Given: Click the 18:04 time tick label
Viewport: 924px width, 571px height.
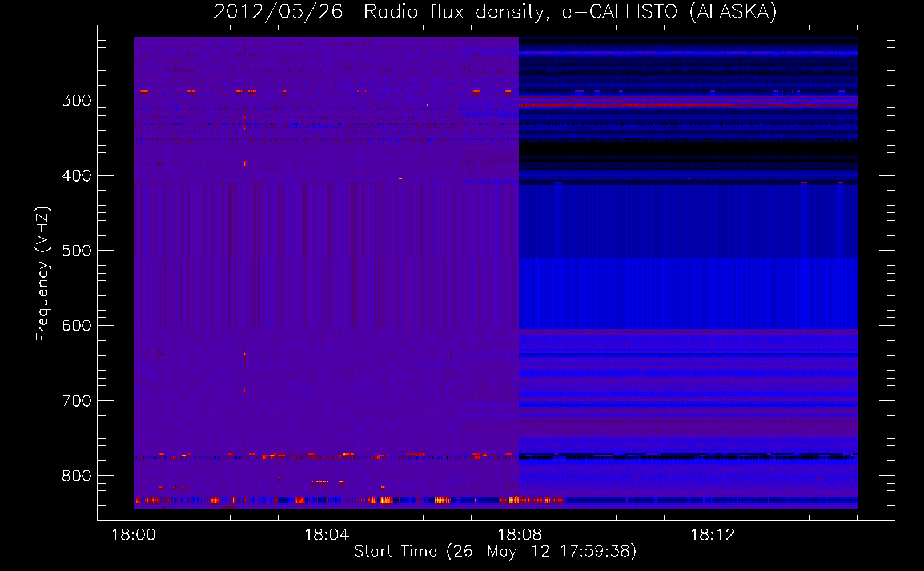Looking at the screenshot, I should coord(327,535).
